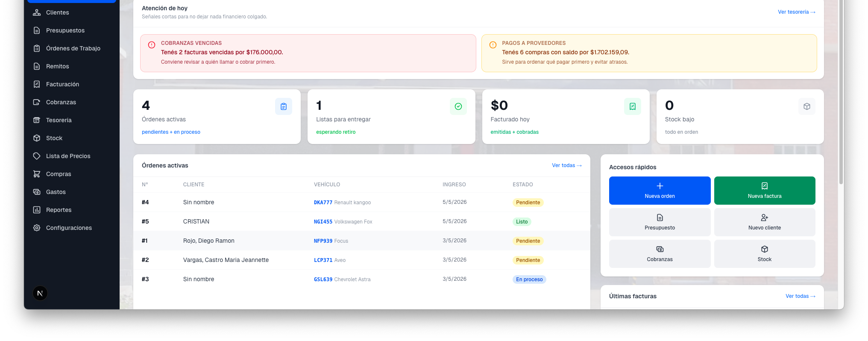Screen dimensions: 868x341
Task: Open vehicle plate NFP939 link
Action: (x=323, y=241)
